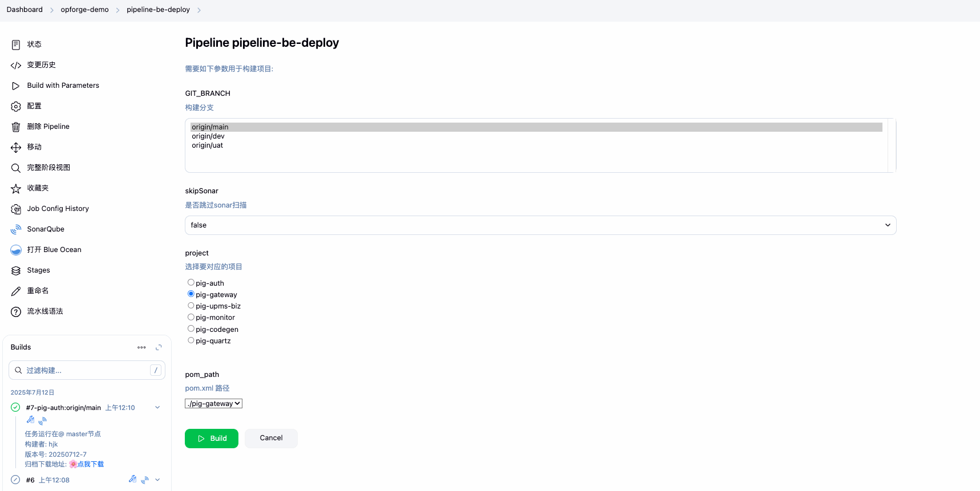This screenshot has width=980, height=491.
Task: Open the skipSonar dropdown
Action: coord(540,225)
